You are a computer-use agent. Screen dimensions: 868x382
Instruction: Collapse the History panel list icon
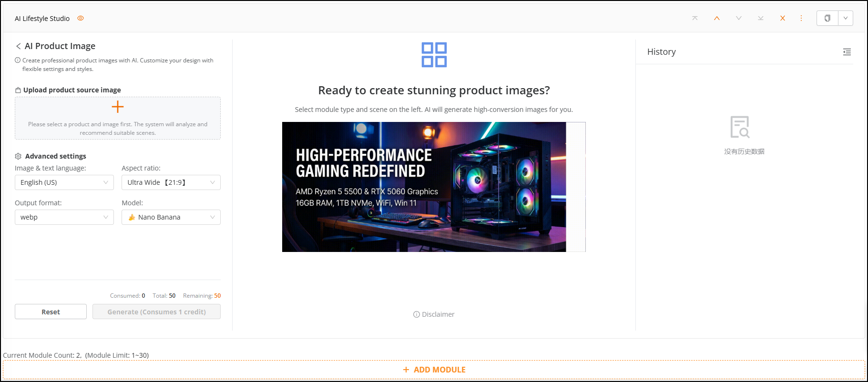click(847, 52)
